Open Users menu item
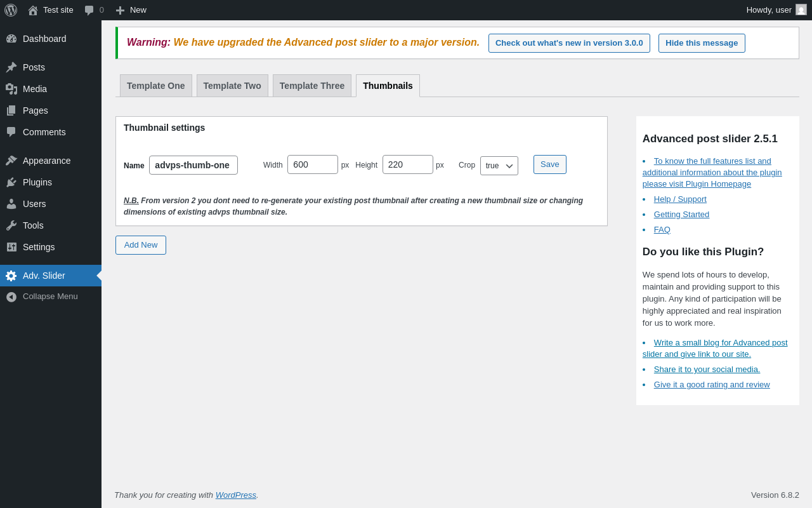812x508 pixels. pyautogui.click(x=51, y=204)
